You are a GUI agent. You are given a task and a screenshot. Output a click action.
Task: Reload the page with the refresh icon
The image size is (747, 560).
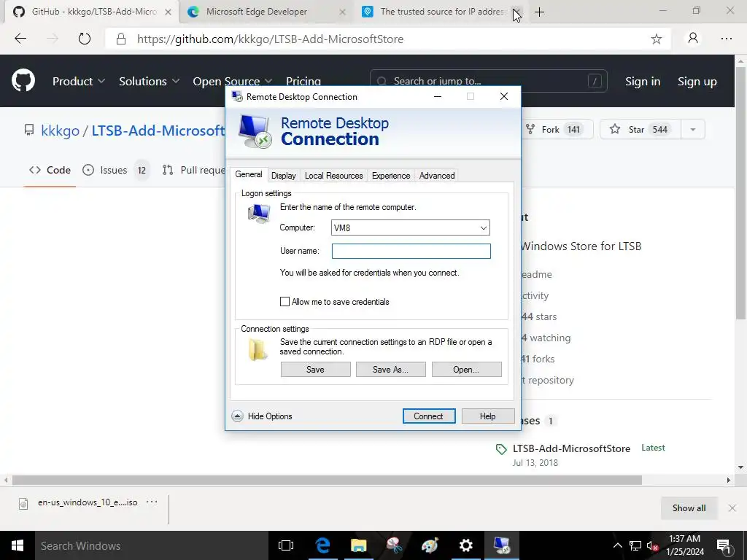[85, 39]
